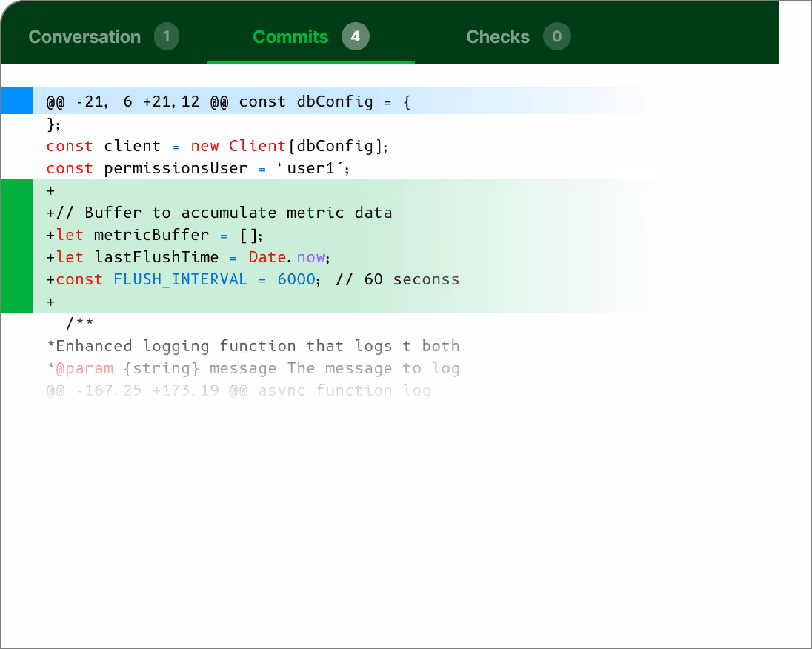Click the blue hunk gutter marker
Screen dimensions: 812x649
click(17, 101)
